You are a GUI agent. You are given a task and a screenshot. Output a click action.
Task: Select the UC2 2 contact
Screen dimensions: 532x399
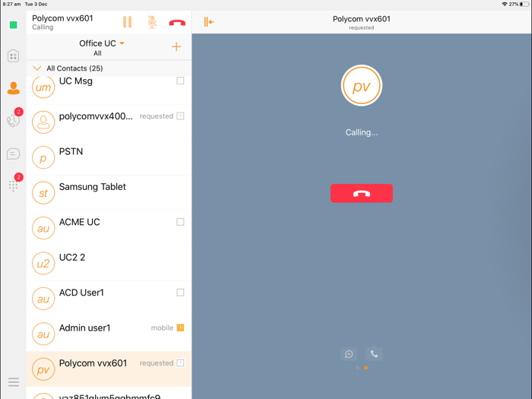click(109, 263)
